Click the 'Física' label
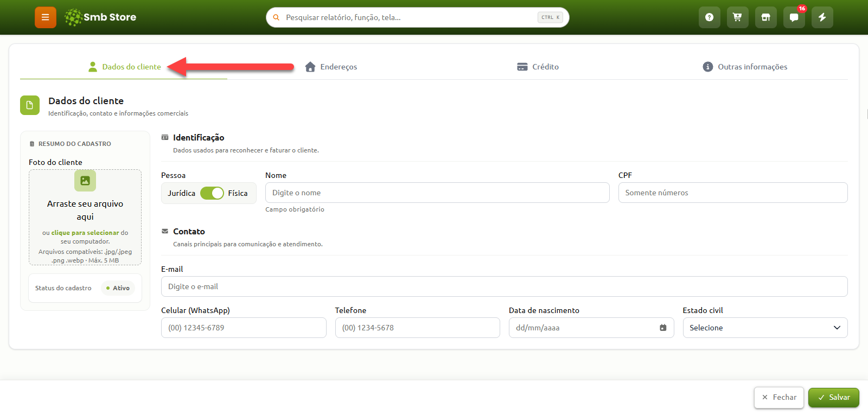This screenshot has width=868, height=415. (x=238, y=193)
